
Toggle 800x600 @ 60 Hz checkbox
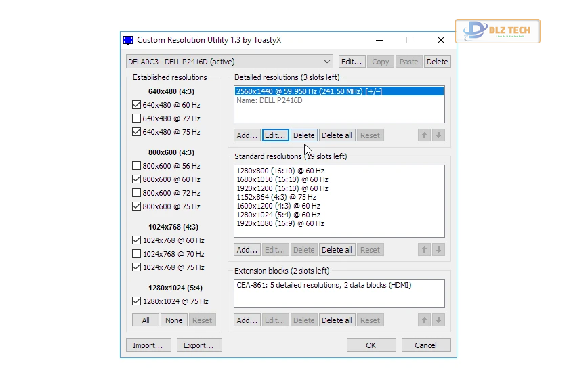pyautogui.click(x=136, y=179)
